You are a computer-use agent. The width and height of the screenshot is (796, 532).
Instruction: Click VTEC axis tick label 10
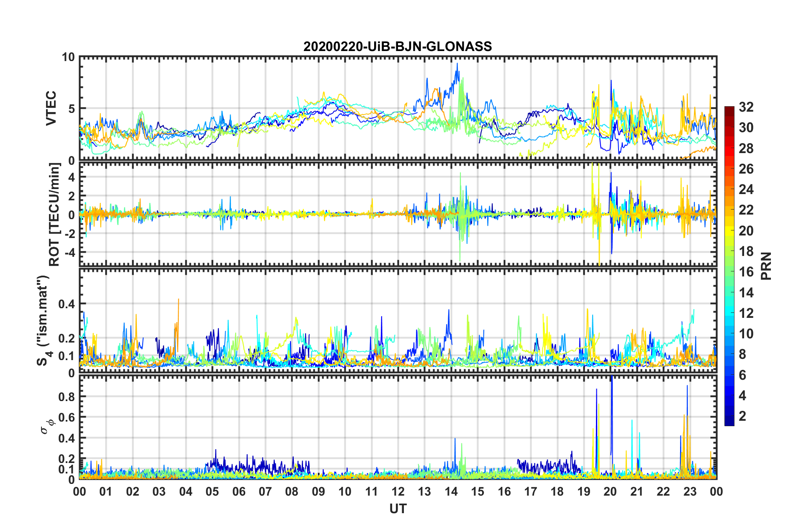point(68,57)
